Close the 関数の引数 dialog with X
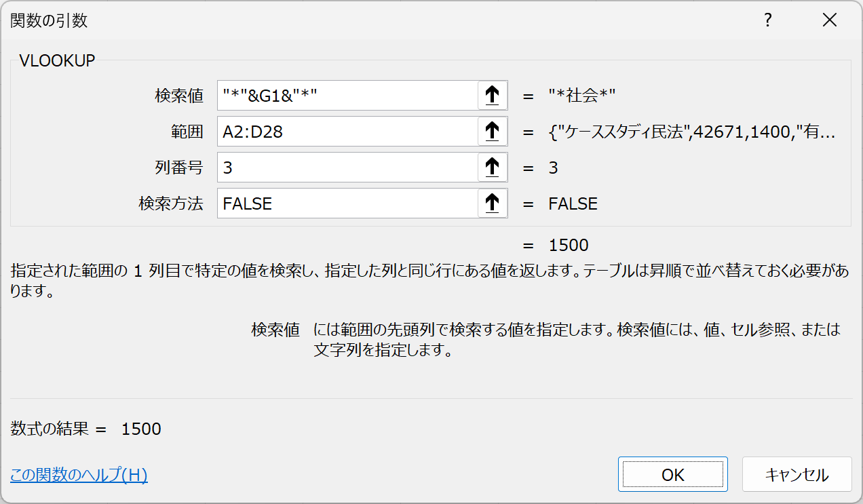 (x=830, y=20)
